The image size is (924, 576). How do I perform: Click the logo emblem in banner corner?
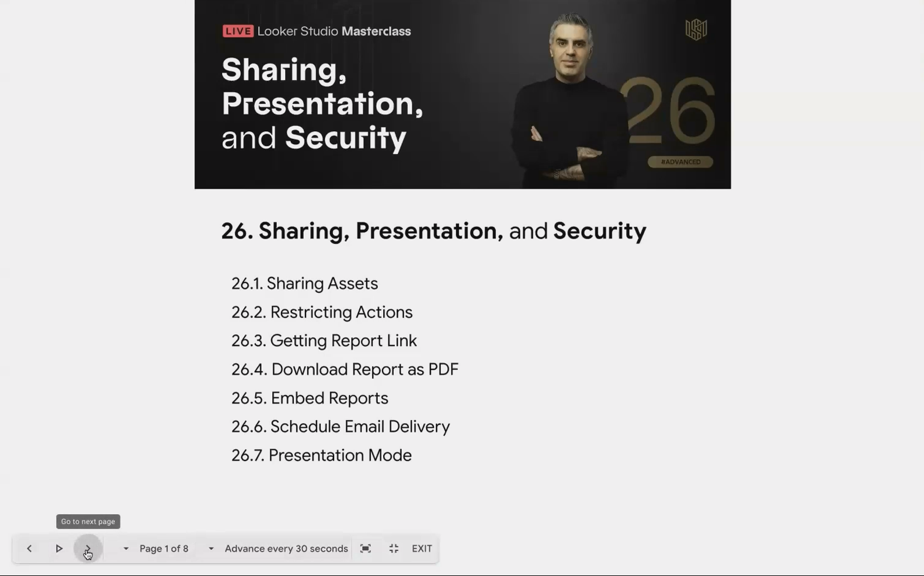[696, 29]
